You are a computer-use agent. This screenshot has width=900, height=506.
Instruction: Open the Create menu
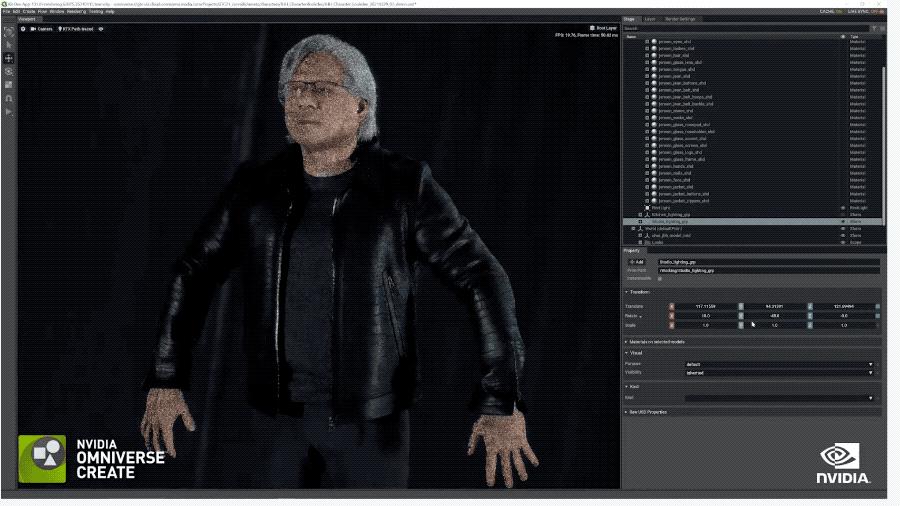[x=29, y=11]
